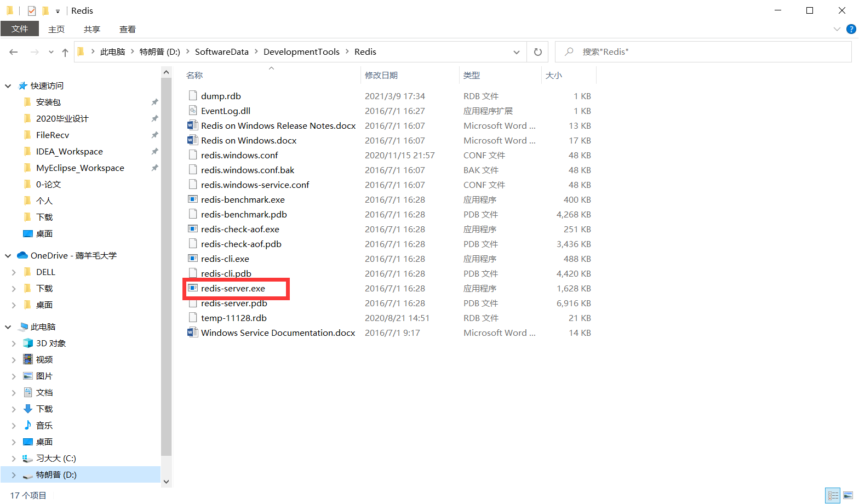Screen dimensions: 859x504
Task: Select the redis-cli.pdb file icon
Action: tap(192, 273)
